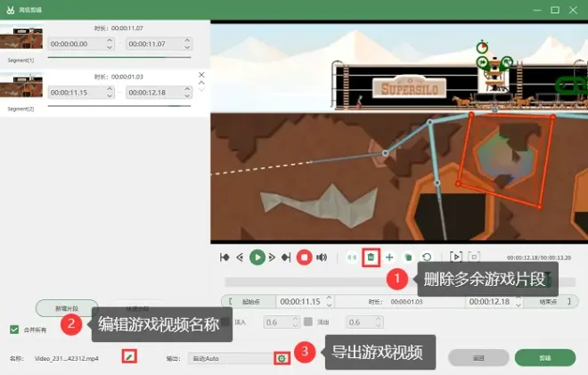The image size is (588, 375).
Task: Decrease Segment[2] start time 00:00:11.15
Action: click(x=110, y=96)
